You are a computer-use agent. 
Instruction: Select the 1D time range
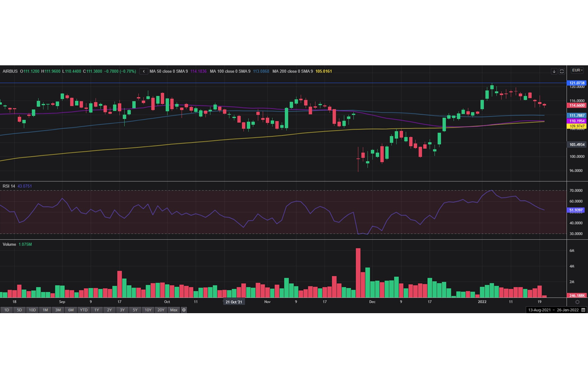click(x=7, y=310)
